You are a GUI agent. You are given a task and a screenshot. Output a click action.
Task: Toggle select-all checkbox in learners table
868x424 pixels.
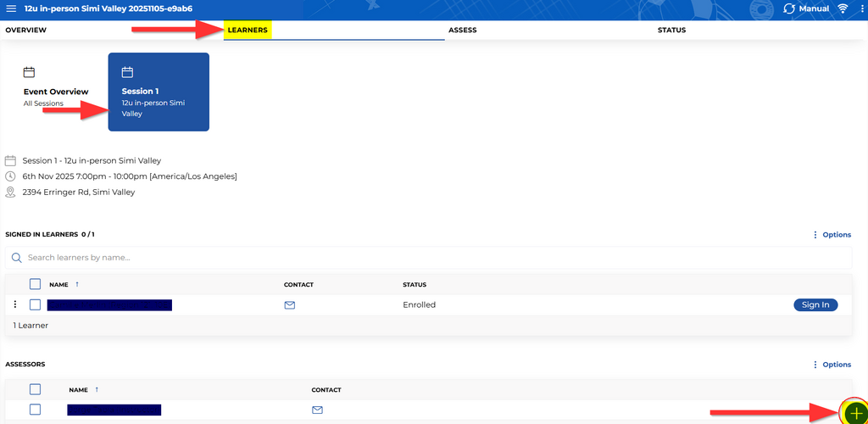35,284
